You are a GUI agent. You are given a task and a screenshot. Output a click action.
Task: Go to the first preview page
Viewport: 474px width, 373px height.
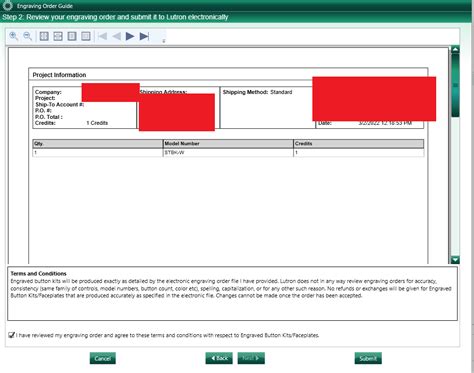click(x=102, y=36)
